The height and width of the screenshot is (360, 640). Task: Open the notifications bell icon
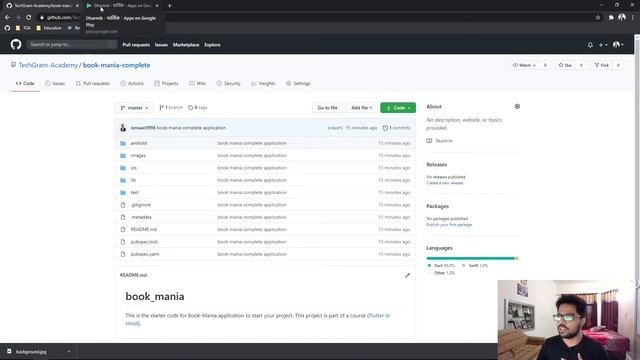click(x=590, y=45)
